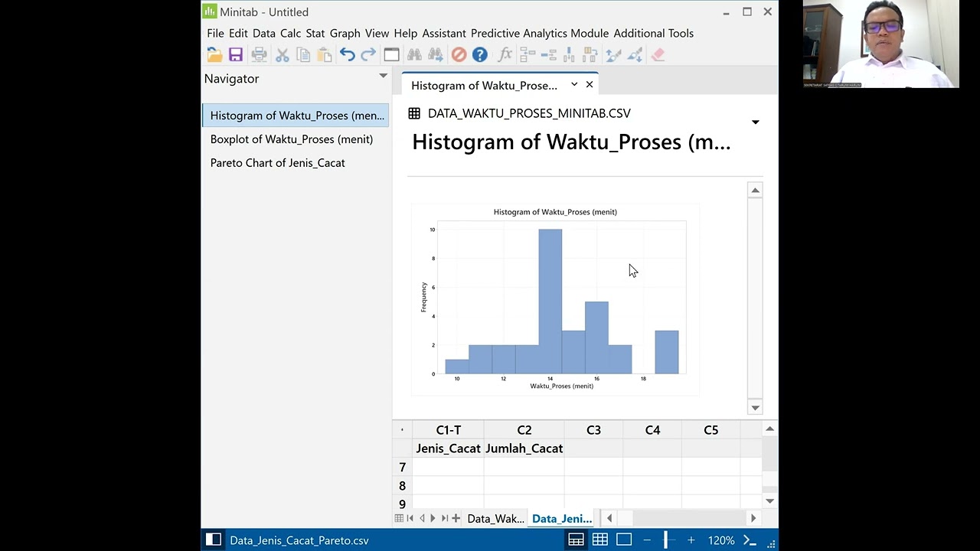The height and width of the screenshot is (551, 980).
Task: Switch to output-only view
Action: tap(624, 540)
